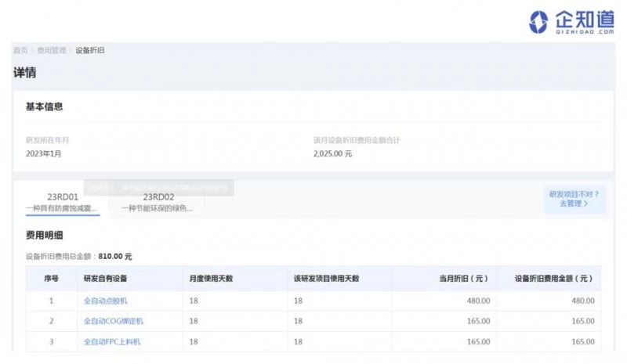Open 全自动FPC上料机 equipment link

click(112, 342)
